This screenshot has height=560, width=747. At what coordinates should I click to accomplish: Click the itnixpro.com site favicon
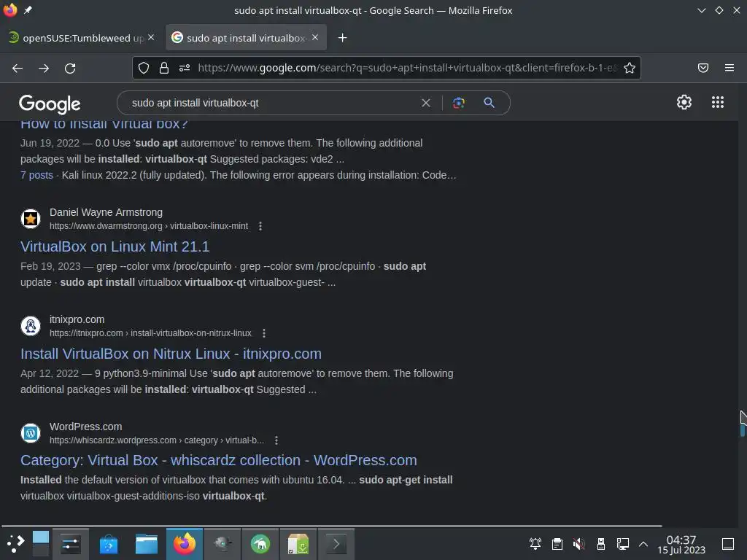[x=31, y=326]
